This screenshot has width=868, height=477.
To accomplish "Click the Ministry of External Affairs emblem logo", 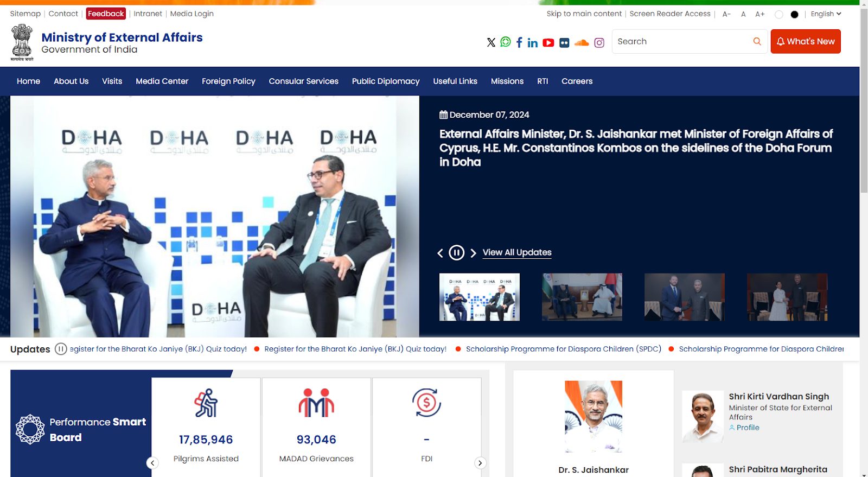I will 22,42.
